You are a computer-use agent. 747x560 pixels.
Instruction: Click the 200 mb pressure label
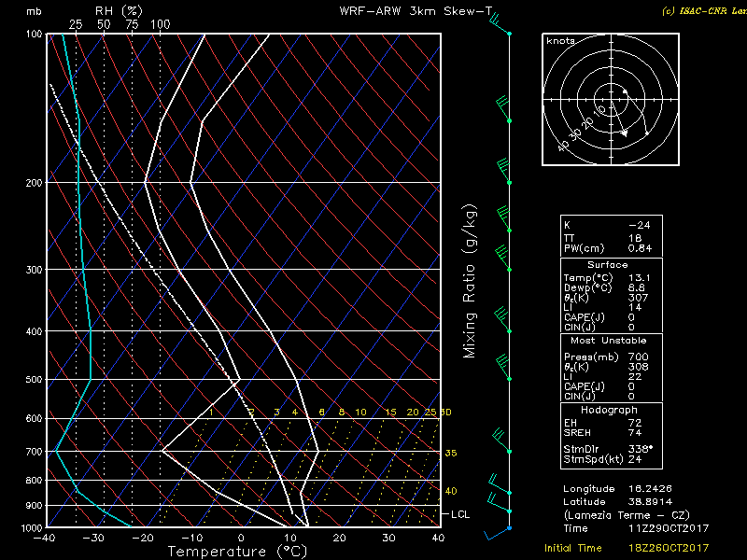tap(34, 183)
